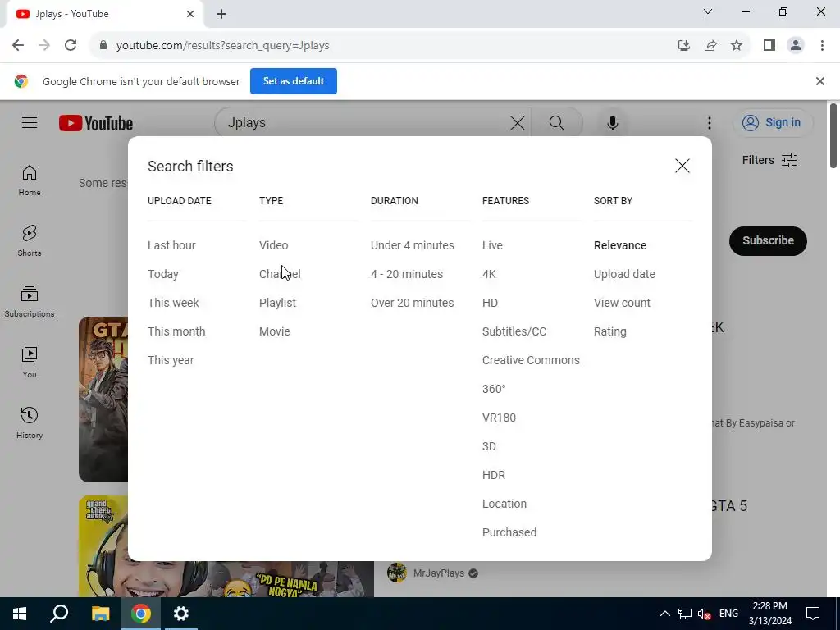Image resolution: width=840 pixels, height=630 pixels.
Task: Choose 4 - 20 minutes duration
Action: [407, 274]
